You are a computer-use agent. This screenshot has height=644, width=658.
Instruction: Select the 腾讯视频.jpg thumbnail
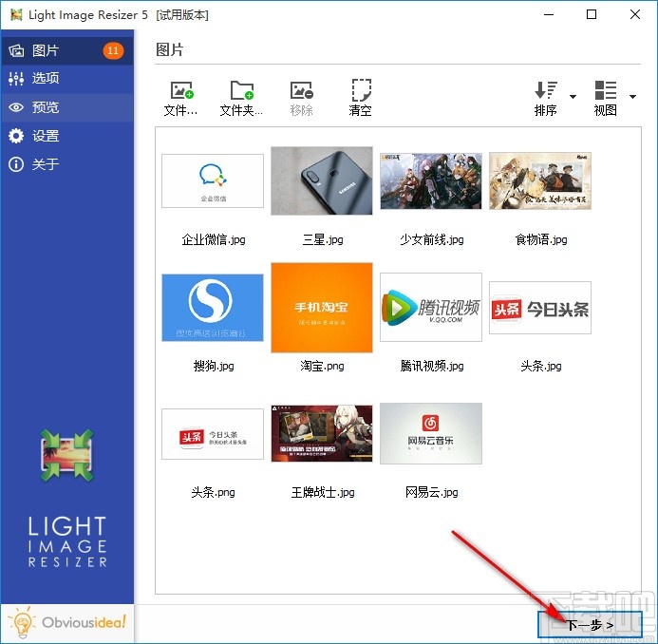[431, 308]
